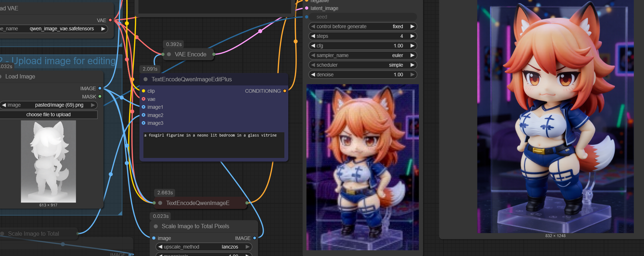The image size is (644, 256).
Task: Click the 0.023s execution time badge
Action: (x=161, y=216)
